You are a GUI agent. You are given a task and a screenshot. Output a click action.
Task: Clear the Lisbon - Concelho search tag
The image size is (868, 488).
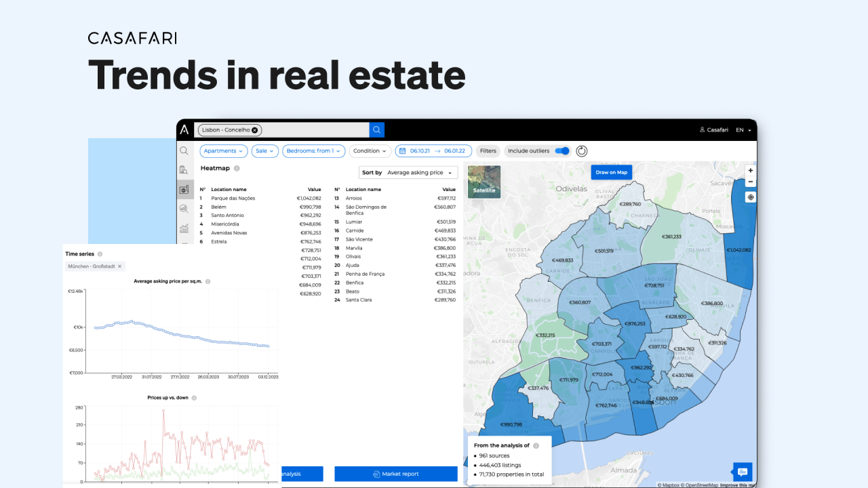[256, 129]
